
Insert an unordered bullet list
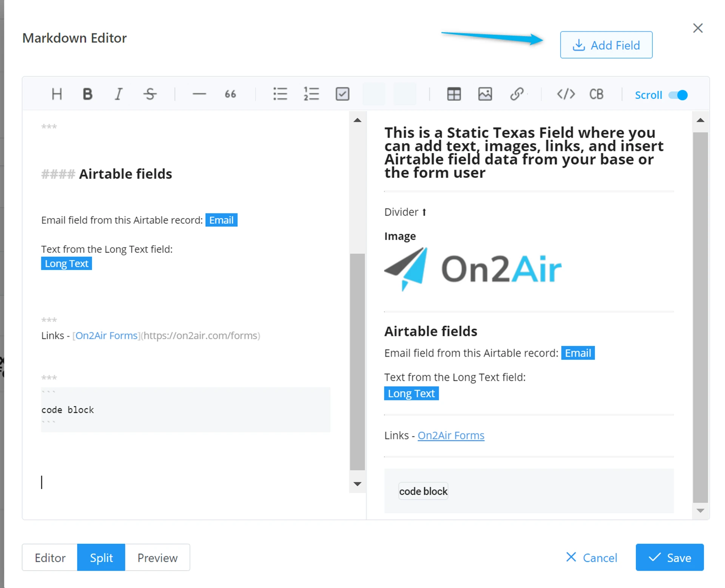280,94
